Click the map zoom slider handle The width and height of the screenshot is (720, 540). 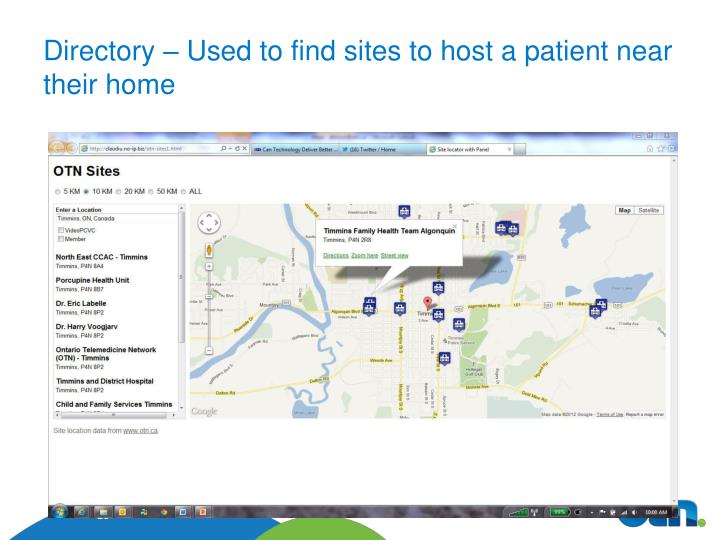(x=209, y=297)
